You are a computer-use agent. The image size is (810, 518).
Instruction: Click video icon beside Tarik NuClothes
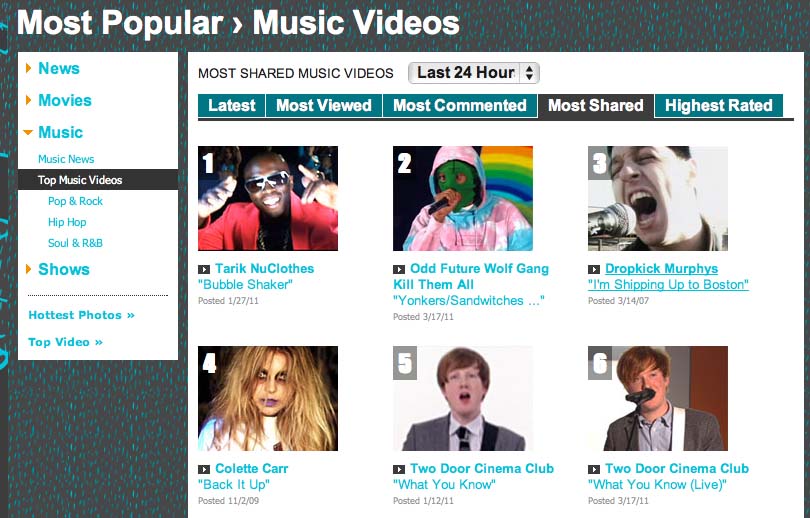click(204, 269)
